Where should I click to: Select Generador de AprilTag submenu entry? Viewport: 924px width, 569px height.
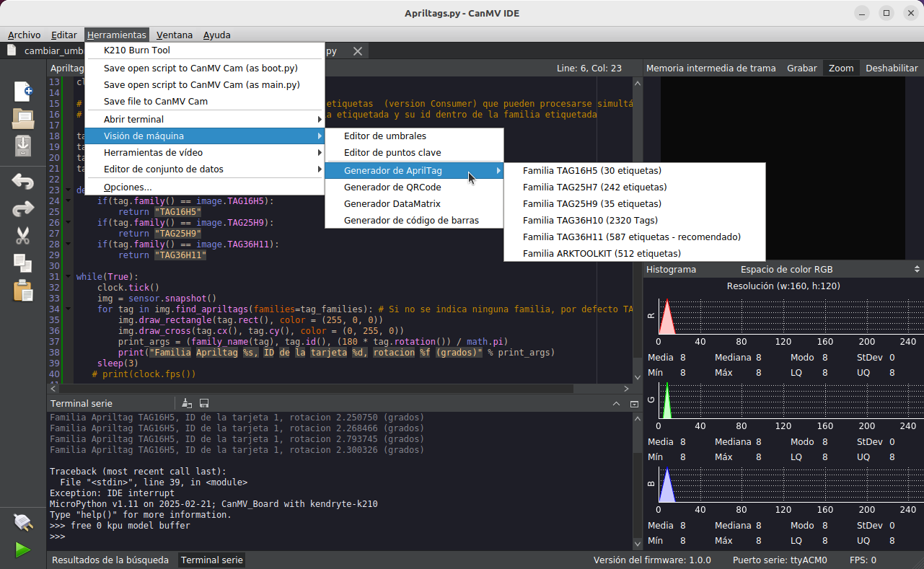point(414,170)
